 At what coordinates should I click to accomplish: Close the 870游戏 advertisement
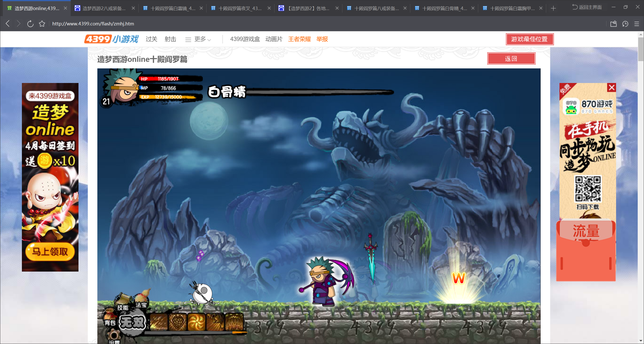(x=612, y=88)
